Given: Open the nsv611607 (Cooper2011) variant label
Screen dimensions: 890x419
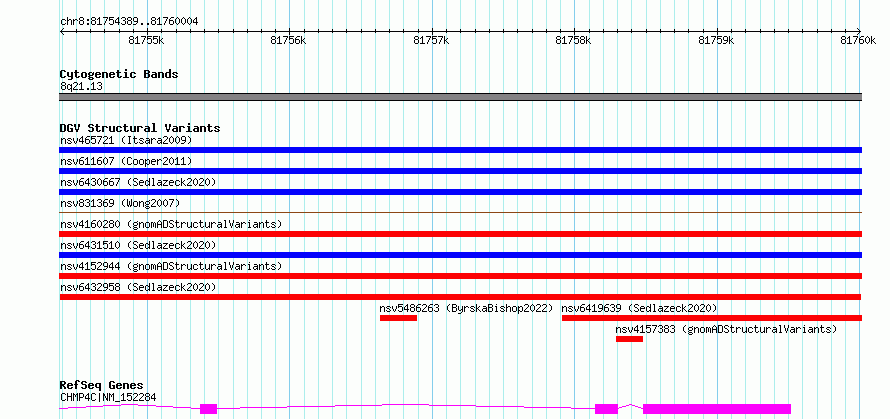Looking at the screenshot, I should coord(126,161).
